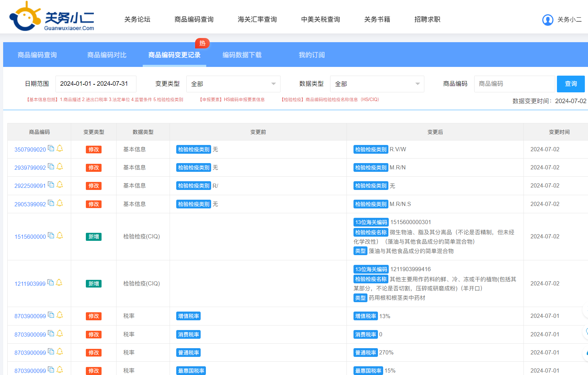Open 海关汇率查询 menu item
The width and height of the screenshot is (588, 375).
pyautogui.click(x=257, y=20)
